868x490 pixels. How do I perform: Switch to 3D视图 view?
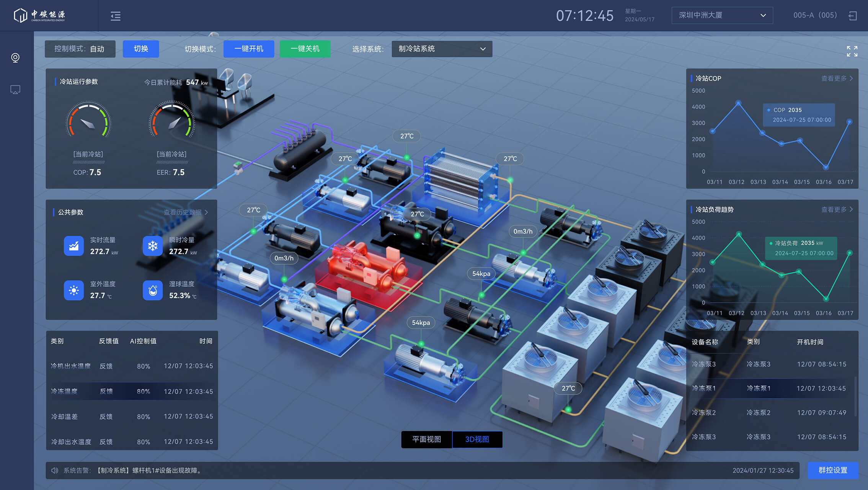coord(477,439)
